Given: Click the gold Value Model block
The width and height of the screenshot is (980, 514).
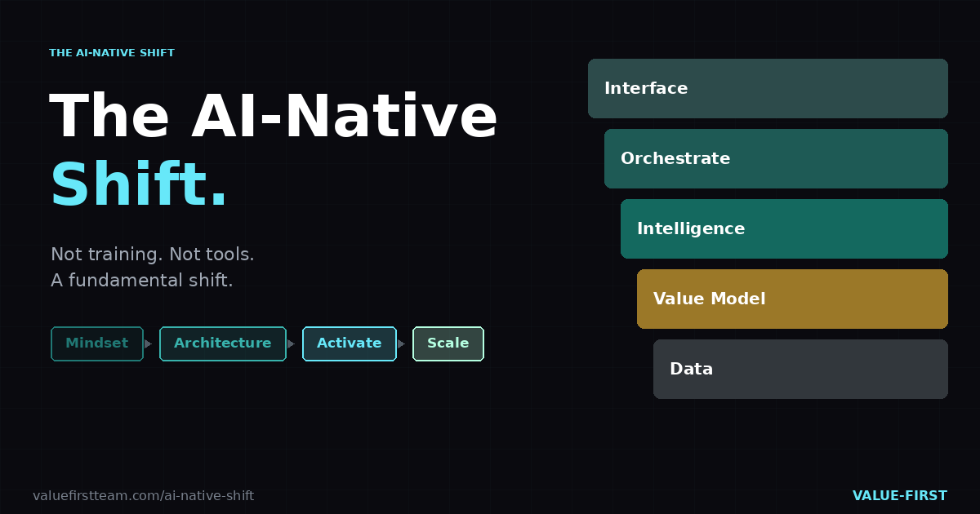Looking at the screenshot, I should pos(792,299).
